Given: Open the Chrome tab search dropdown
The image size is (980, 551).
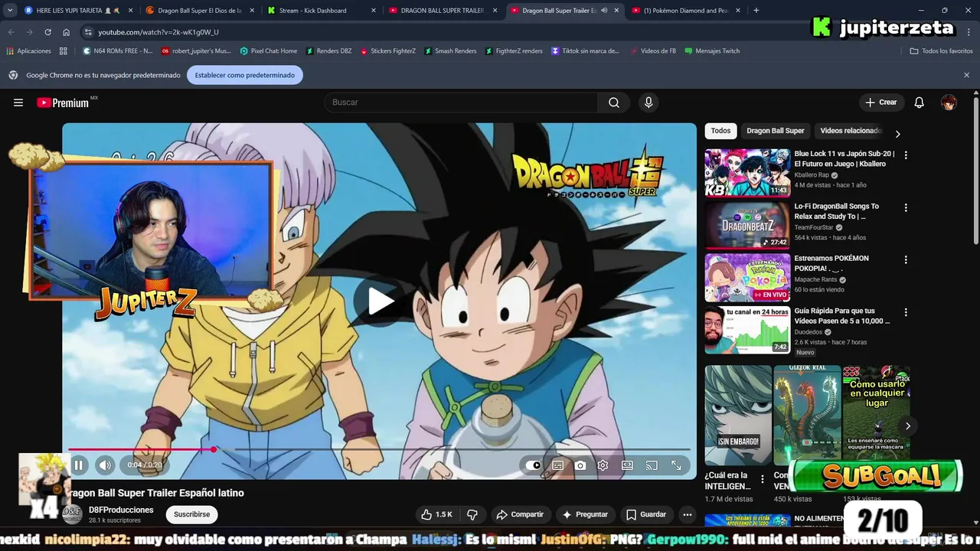Looking at the screenshot, I should pyautogui.click(x=10, y=11).
